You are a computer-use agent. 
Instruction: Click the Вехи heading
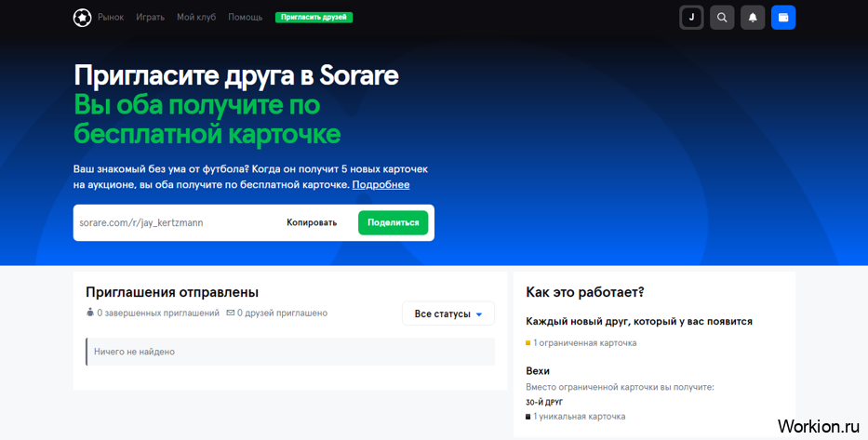(x=538, y=371)
